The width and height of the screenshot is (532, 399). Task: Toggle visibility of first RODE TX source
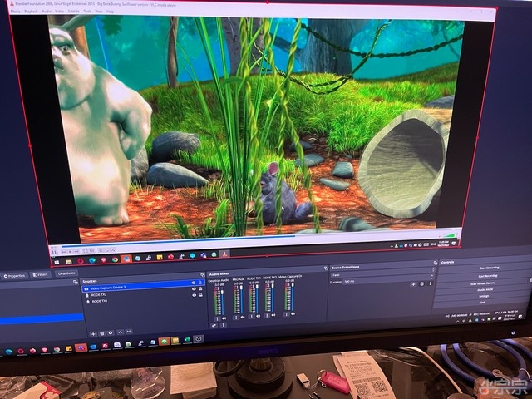tap(195, 293)
